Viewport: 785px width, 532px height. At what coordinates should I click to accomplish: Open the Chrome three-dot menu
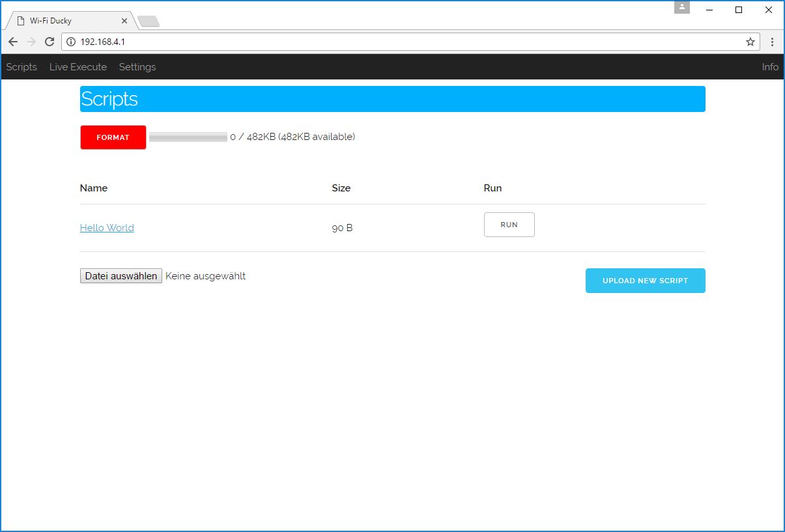(772, 42)
